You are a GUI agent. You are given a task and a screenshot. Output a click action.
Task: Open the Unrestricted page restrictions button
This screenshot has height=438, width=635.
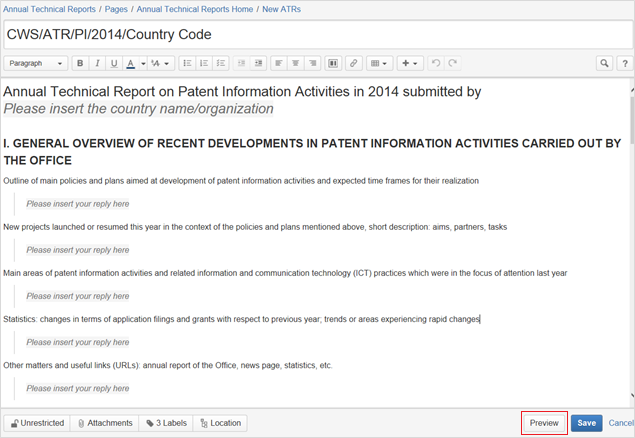click(x=36, y=423)
